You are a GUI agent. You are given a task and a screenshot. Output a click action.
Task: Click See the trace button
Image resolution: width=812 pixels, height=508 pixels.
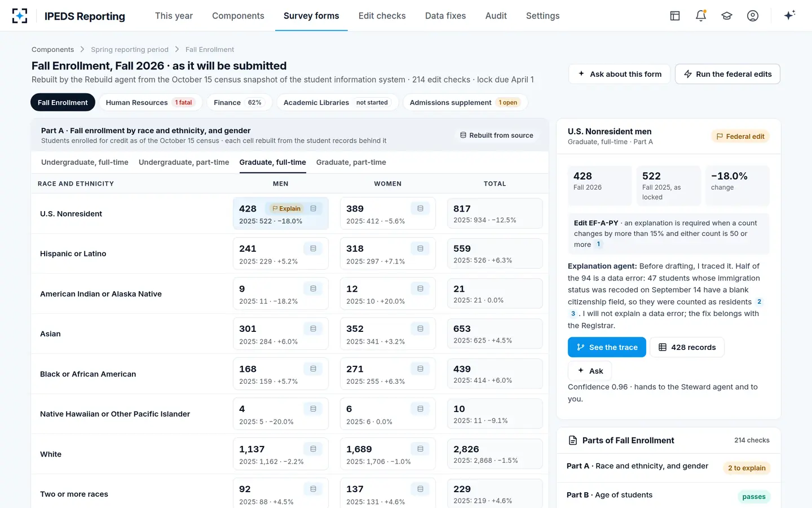pos(607,347)
